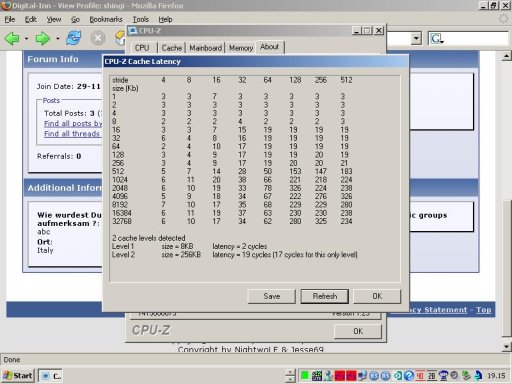Click '2 cache levels detected' text

click(149, 238)
